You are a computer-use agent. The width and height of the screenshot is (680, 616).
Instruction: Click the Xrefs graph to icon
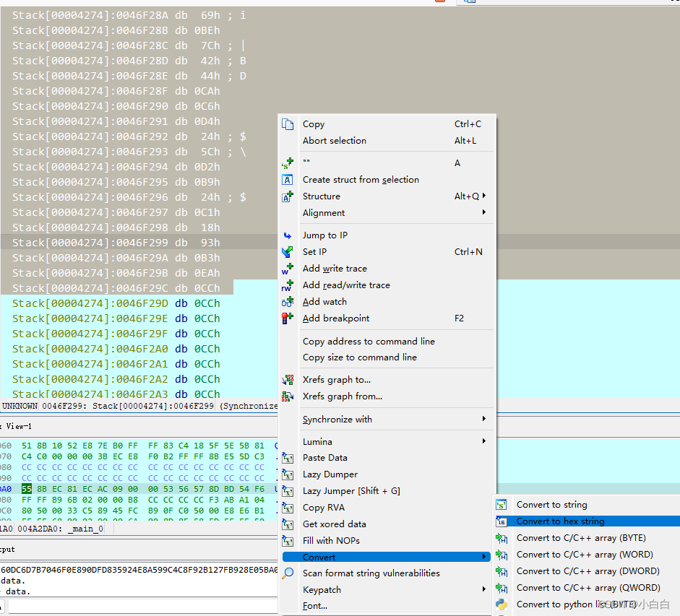pyautogui.click(x=288, y=379)
